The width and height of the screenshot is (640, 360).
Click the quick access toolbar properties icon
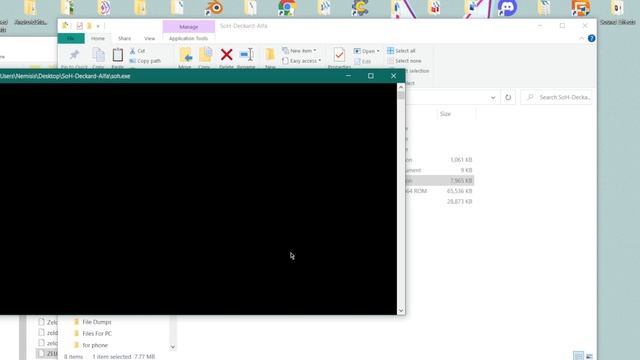point(80,26)
